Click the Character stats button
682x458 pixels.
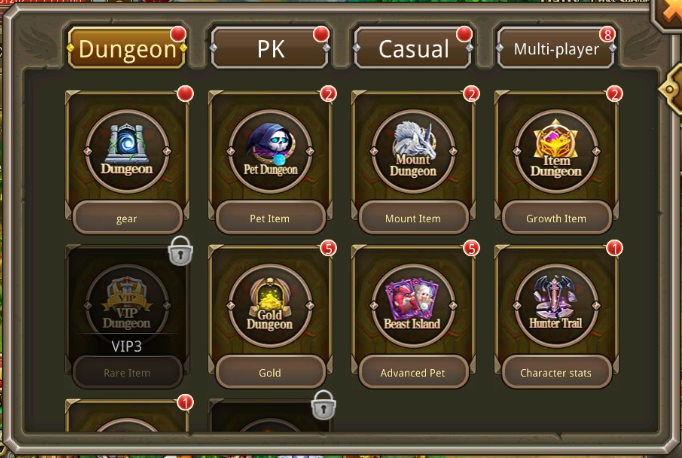coord(556,372)
